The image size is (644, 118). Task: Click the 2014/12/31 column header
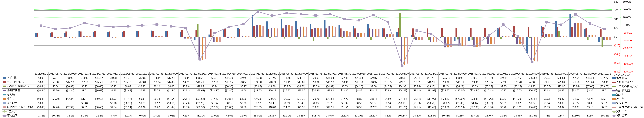[258, 74]
